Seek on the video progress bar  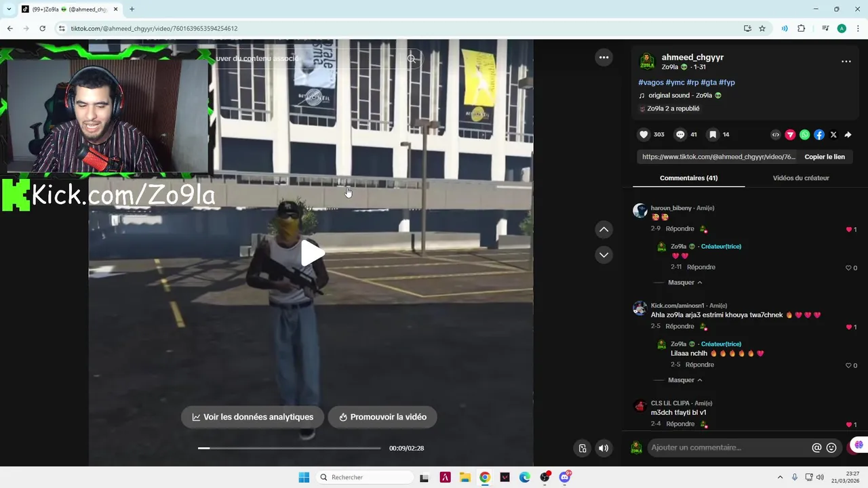[x=289, y=448]
